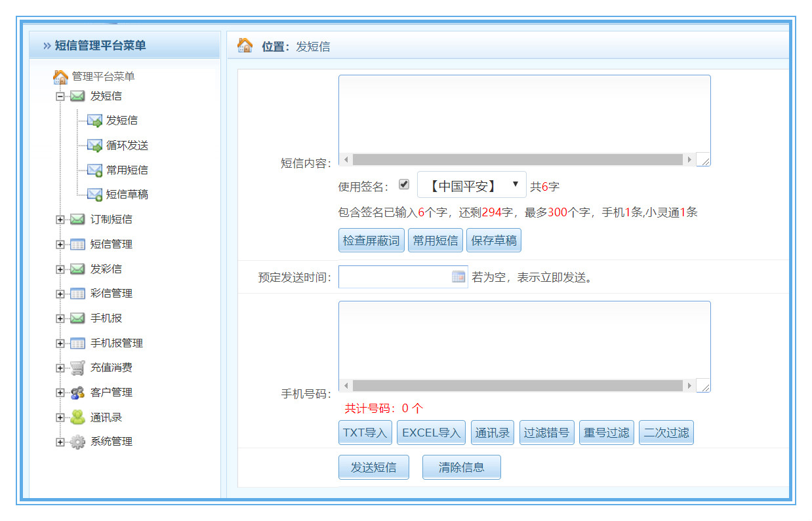
Task: Click the green contact icon for 通讯录
Action: click(x=77, y=417)
